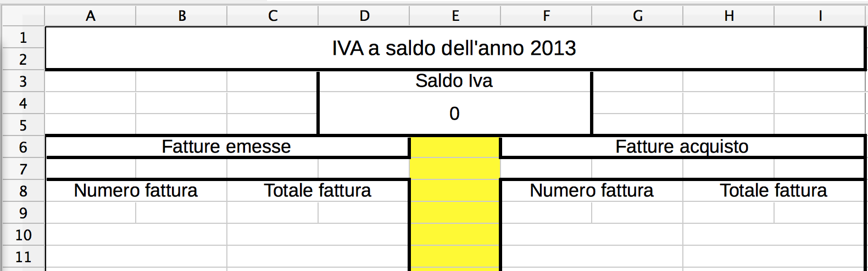Select row 11 via its row number

click(23, 257)
